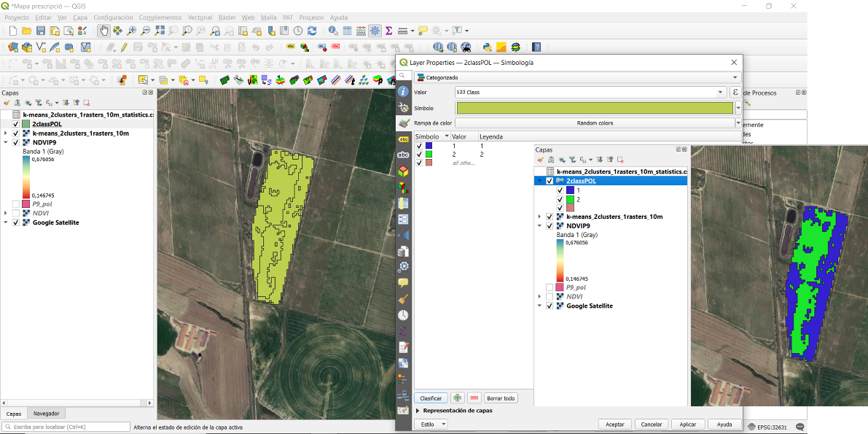Viewport: 868px width, 434px height.
Task: Refresh the map canvas
Action: (x=312, y=31)
